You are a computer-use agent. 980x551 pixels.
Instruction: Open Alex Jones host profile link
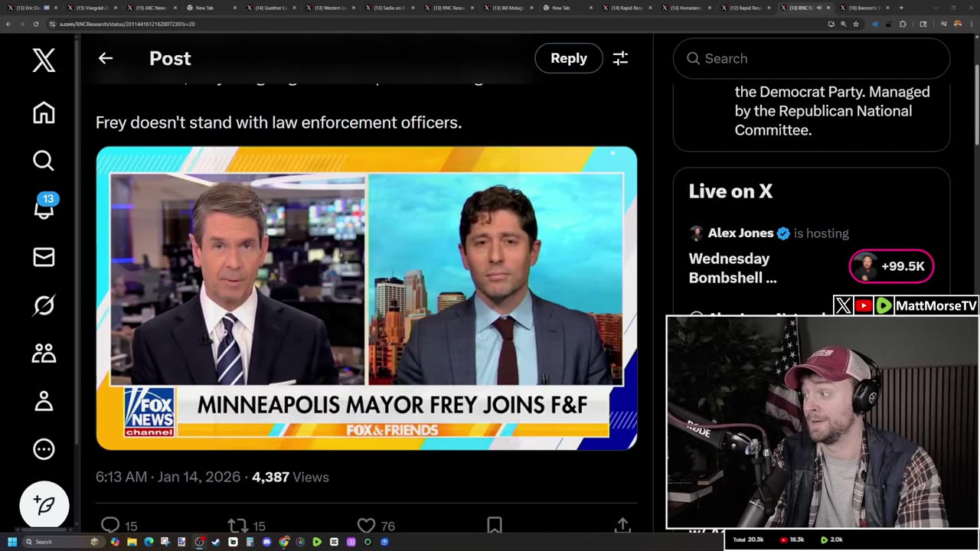740,233
